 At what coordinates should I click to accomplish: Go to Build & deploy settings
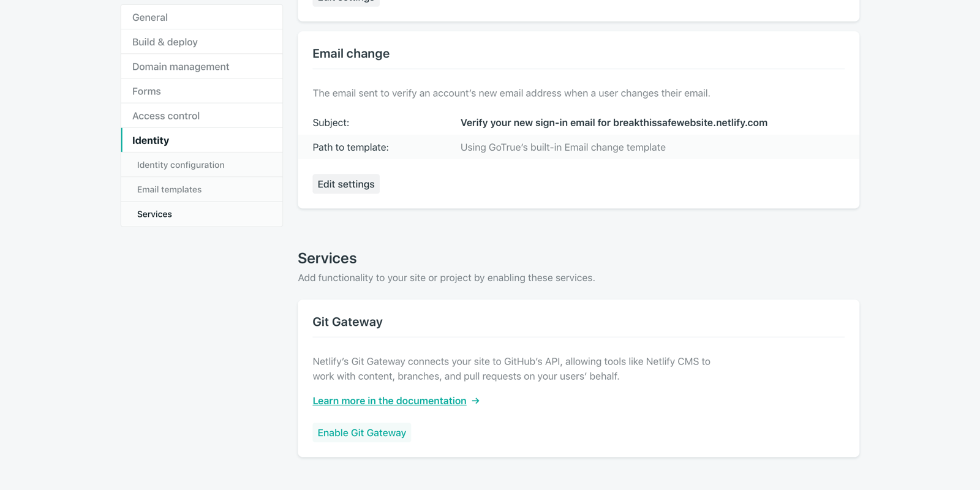pos(165,42)
